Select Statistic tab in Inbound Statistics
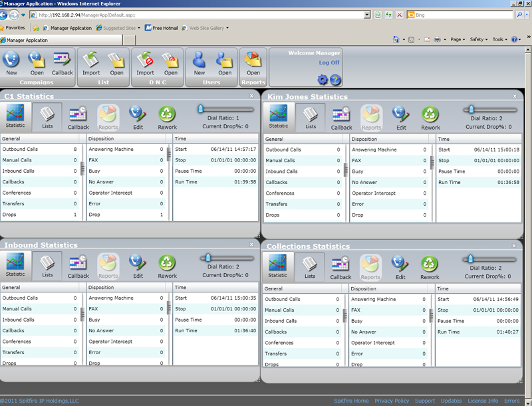The width and height of the screenshot is (532, 406). pos(15,265)
